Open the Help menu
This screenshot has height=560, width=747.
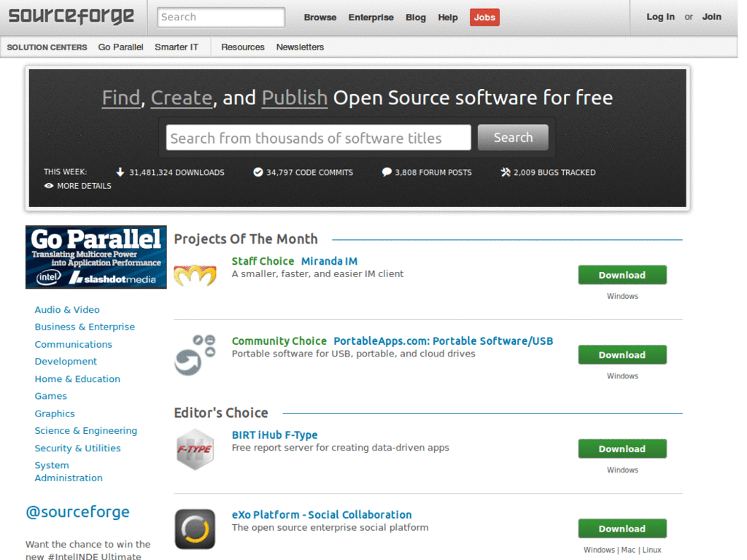[x=448, y=17]
